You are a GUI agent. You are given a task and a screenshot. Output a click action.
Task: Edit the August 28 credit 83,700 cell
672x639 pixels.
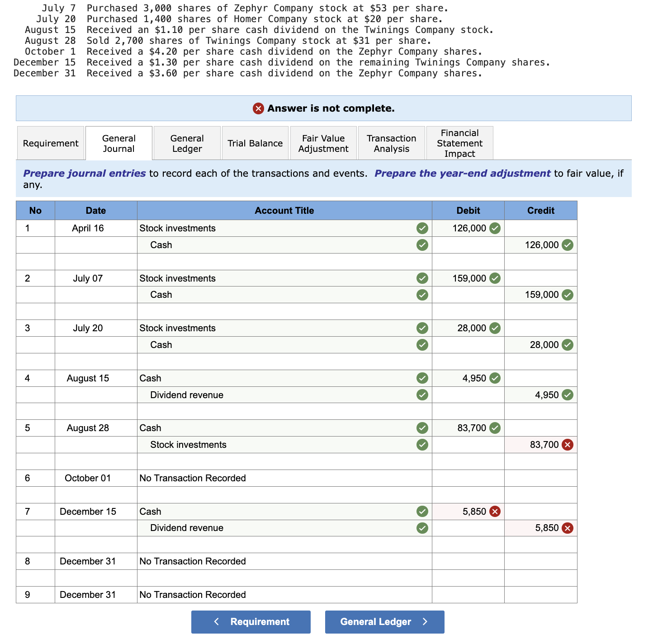541,445
